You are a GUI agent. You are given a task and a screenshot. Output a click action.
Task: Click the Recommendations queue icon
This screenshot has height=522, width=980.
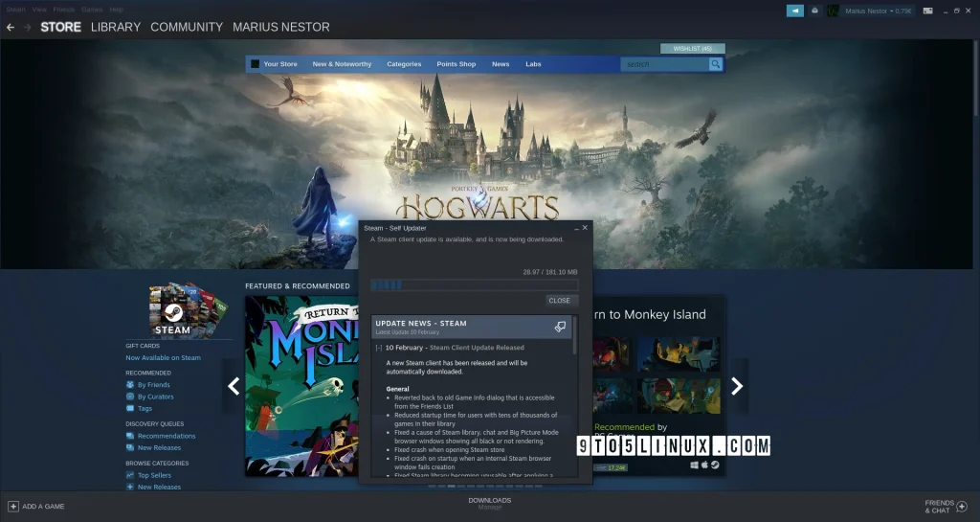(x=130, y=436)
